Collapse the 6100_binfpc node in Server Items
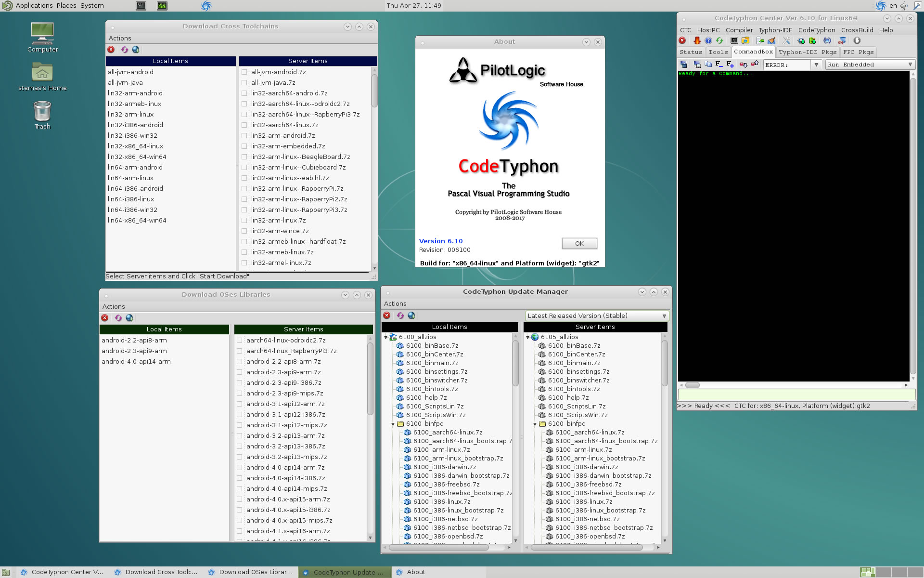This screenshot has height=578, width=924. coord(535,424)
